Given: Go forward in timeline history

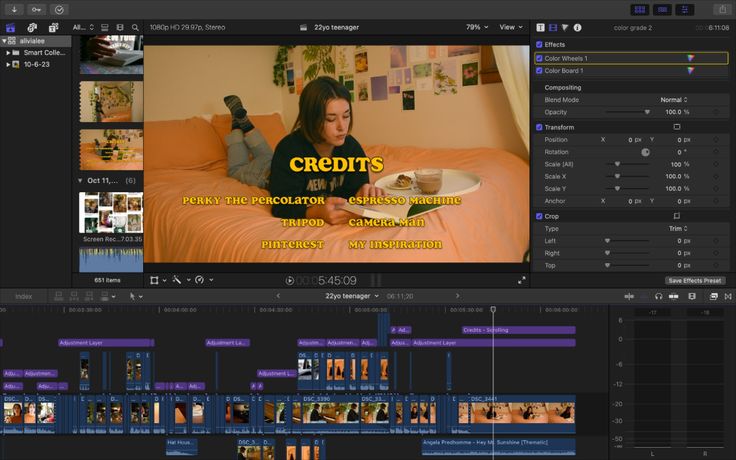Looking at the screenshot, I should click(x=457, y=296).
